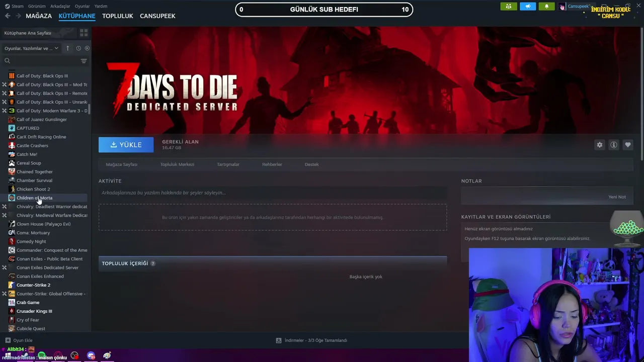Click the Yeni Not button
This screenshot has height=362, width=644.
[617, 197]
